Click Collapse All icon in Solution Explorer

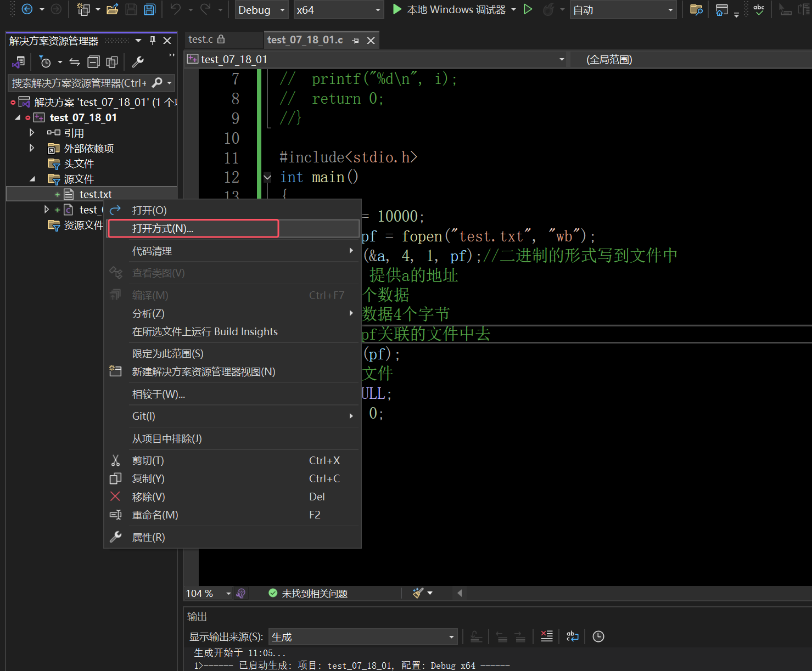[x=94, y=62]
